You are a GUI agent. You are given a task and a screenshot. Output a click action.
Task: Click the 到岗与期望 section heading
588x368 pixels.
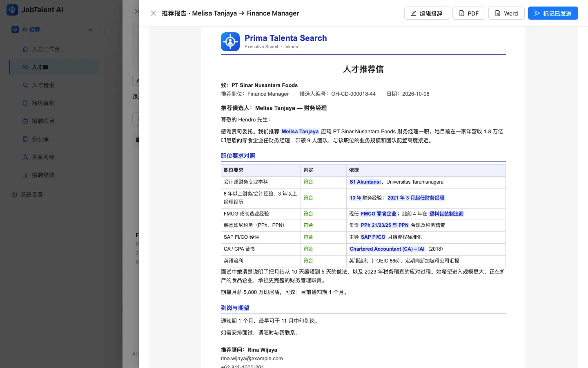pos(235,308)
